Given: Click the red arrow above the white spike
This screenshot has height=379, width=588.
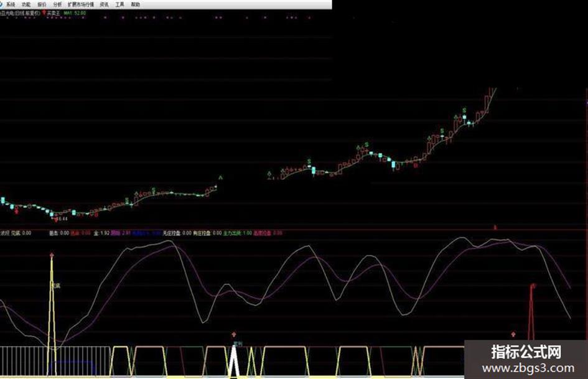Looking at the screenshot, I should [234, 334].
